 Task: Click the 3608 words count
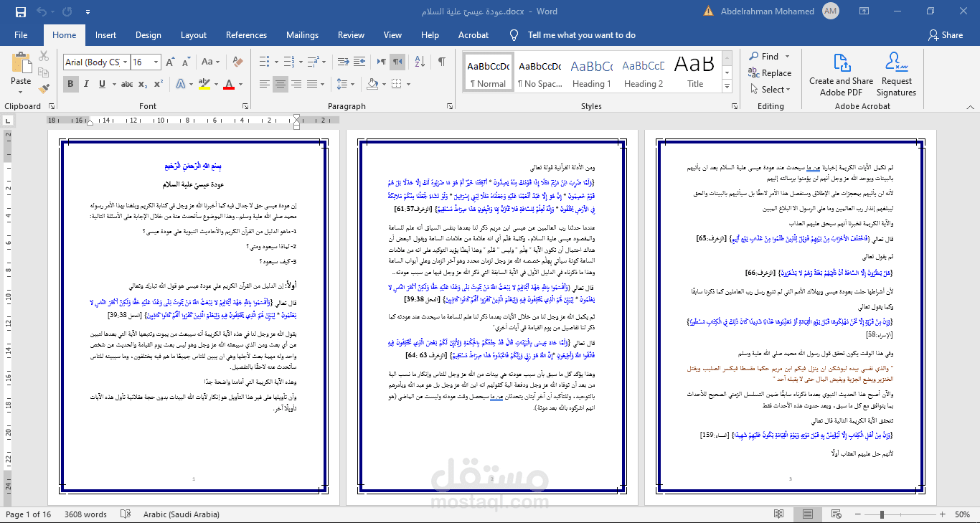click(85, 514)
